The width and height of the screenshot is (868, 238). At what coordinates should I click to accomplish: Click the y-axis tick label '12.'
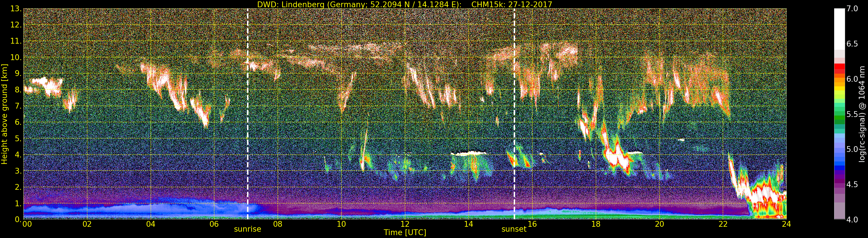16,25
